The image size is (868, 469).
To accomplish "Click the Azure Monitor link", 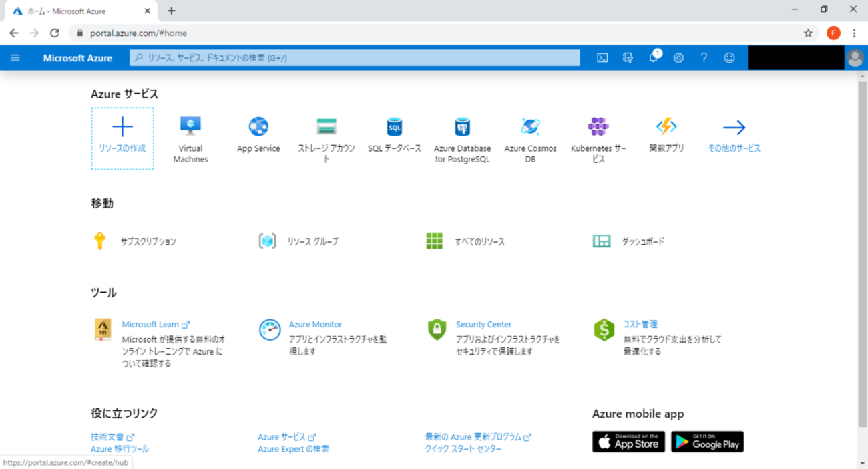I will (x=315, y=325).
